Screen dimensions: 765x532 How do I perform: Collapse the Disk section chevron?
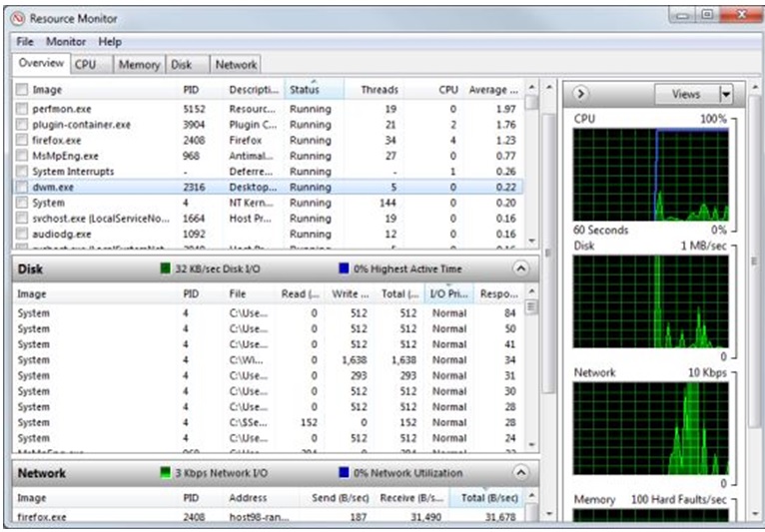point(520,268)
